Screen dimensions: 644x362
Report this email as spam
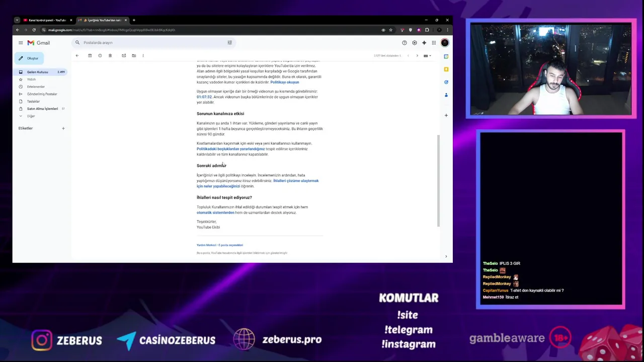tap(100, 55)
